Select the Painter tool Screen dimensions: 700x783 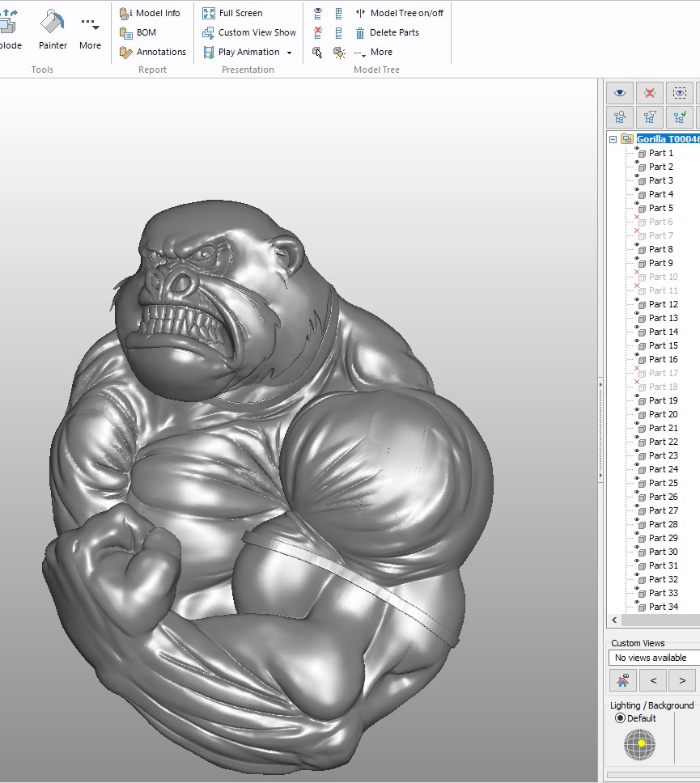click(53, 29)
